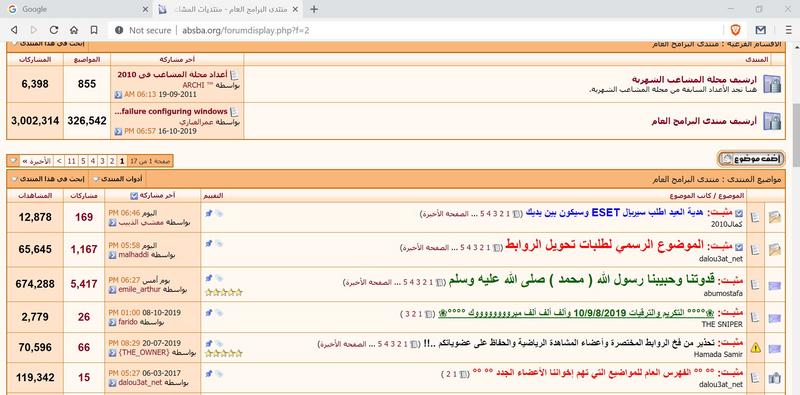Go to last post by emile_arthur arrow icon
Screen dimensions: 800x395
tap(112, 289)
